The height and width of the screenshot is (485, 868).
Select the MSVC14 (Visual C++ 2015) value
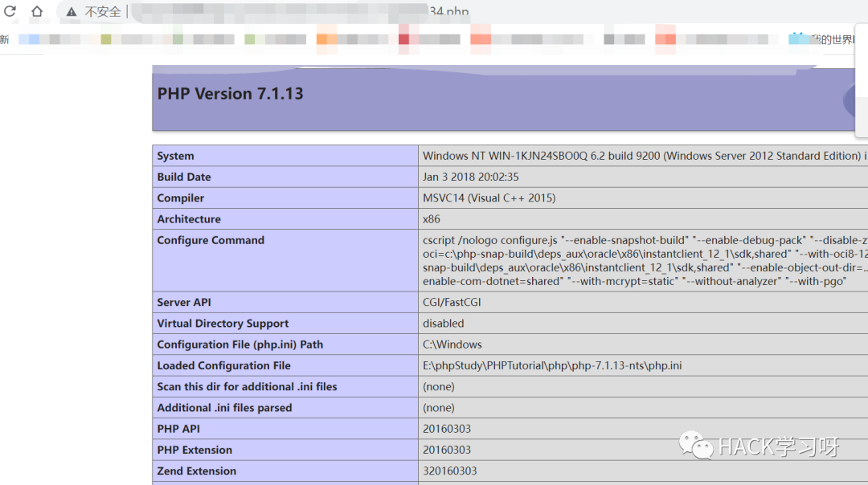[x=489, y=198]
